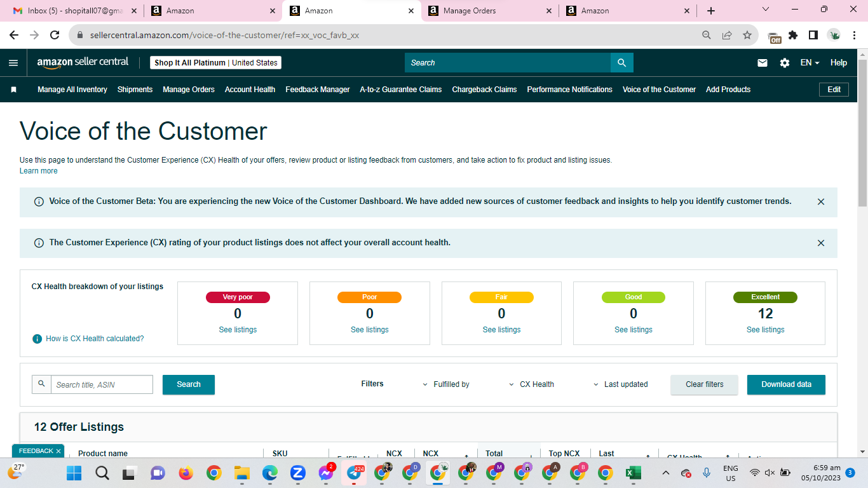The height and width of the screenshot is (488, 868).
Task: Expand the Last updated filter
Action: 621,384
